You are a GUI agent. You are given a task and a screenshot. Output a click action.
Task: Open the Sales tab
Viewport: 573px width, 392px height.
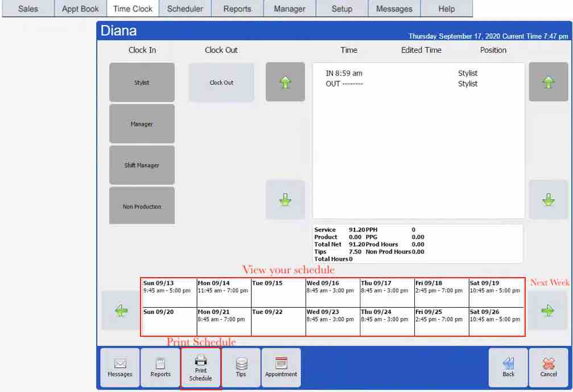[28, 9]
